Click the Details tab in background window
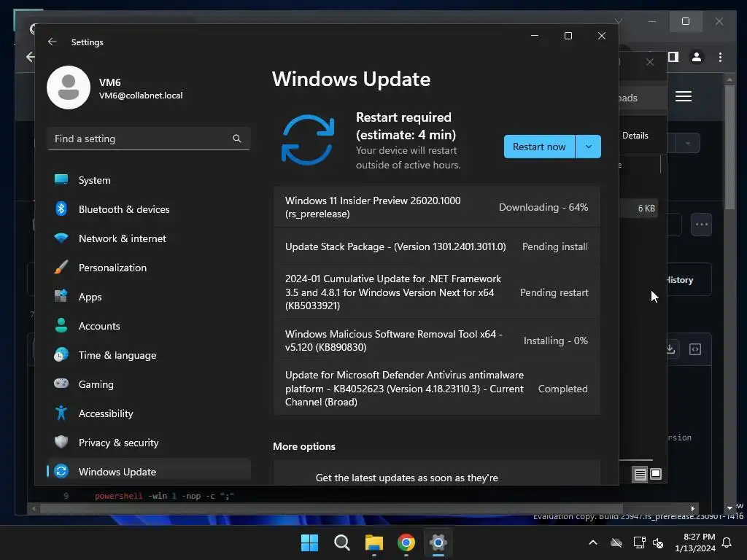 pyautogui.click(x=635, y=135)
